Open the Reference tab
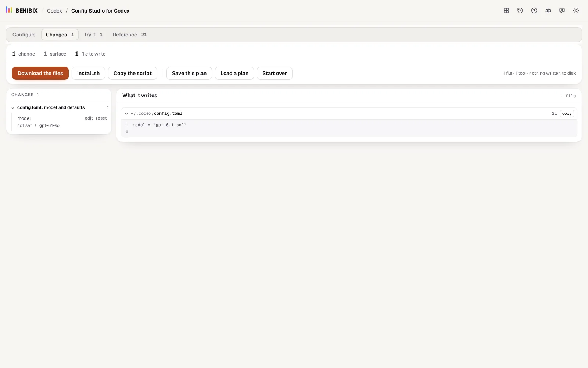 click(x=129, y=35)
